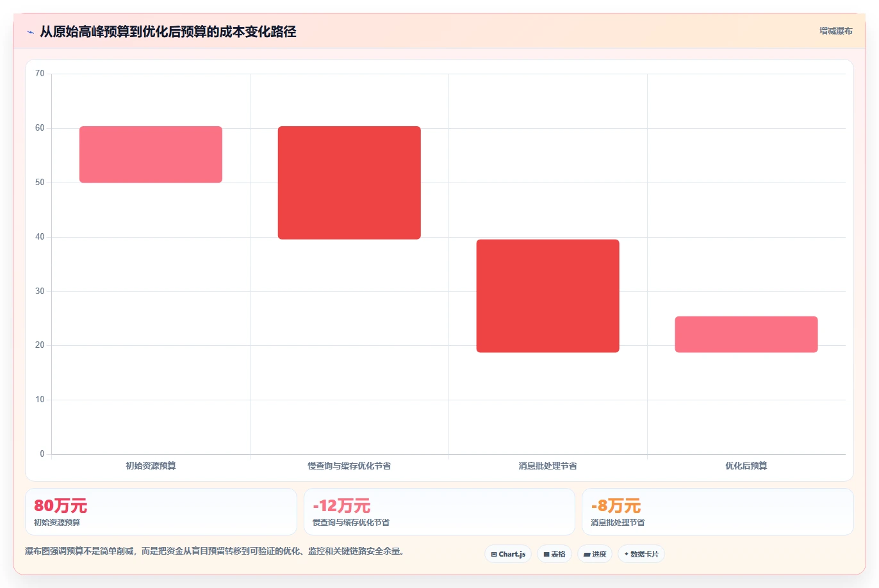The width and height of the screenshot is (879, 588).
Task: Click the -8万元 stat card
Action: pos(718,512)
